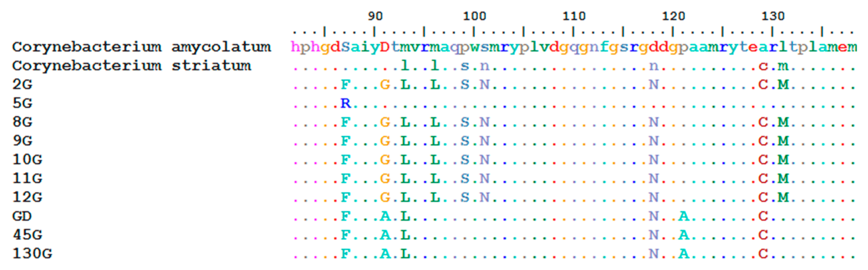Click the 12G sequence label
Image resolution: width=868 pixels, height=270 pixels.
pyautogui.click(x=28, y=198)
